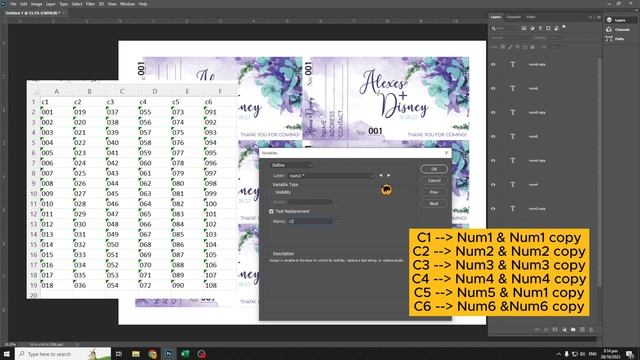Open the notification center icon
This screenshot has width=640, height=360.
[630, 354]
